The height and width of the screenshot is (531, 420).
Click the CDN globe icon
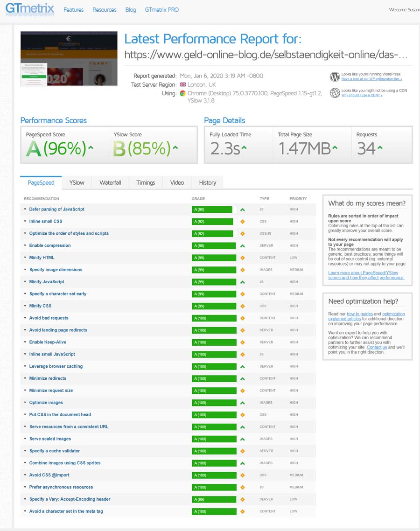tap(335, 93)
